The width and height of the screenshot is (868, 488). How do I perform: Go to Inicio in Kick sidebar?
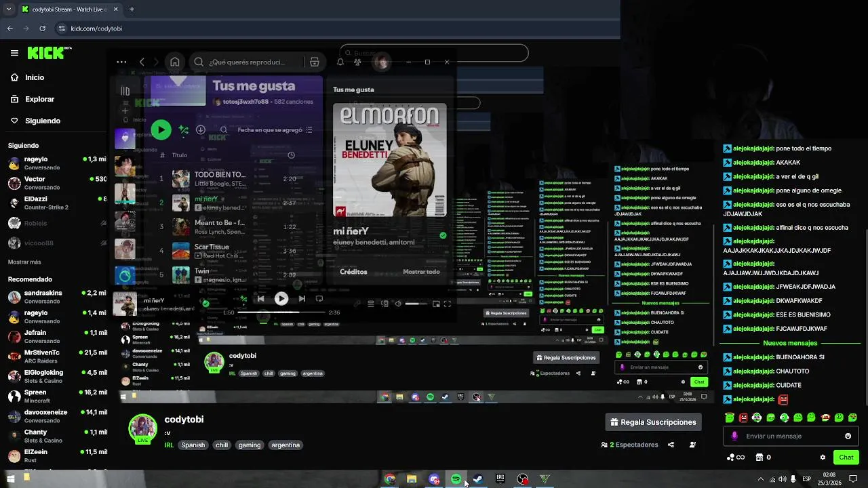(x=35, y=77)
